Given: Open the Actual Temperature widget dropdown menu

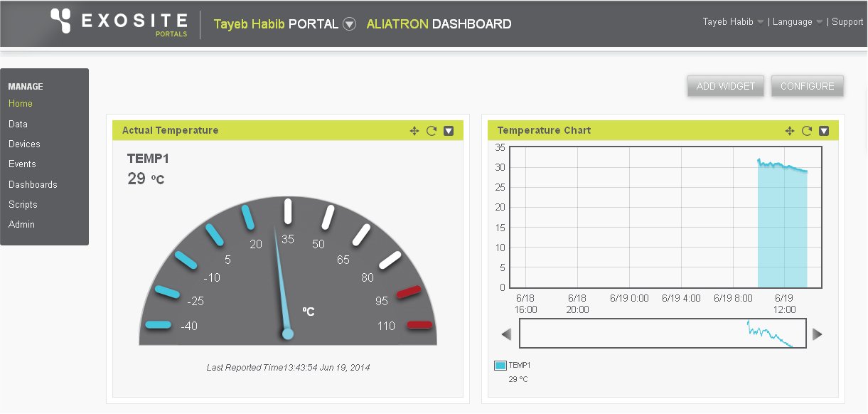Looking at the screenshot, I should [449, 131].
